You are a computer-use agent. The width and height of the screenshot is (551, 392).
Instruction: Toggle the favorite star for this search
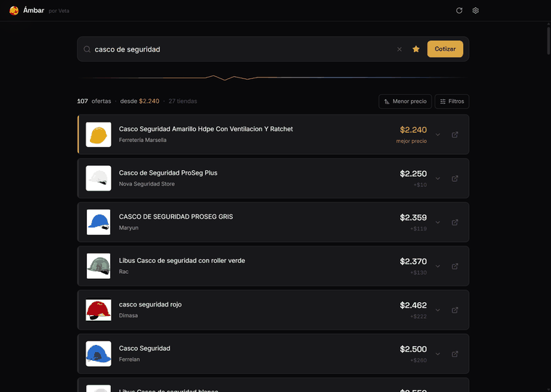click(416, 49)
